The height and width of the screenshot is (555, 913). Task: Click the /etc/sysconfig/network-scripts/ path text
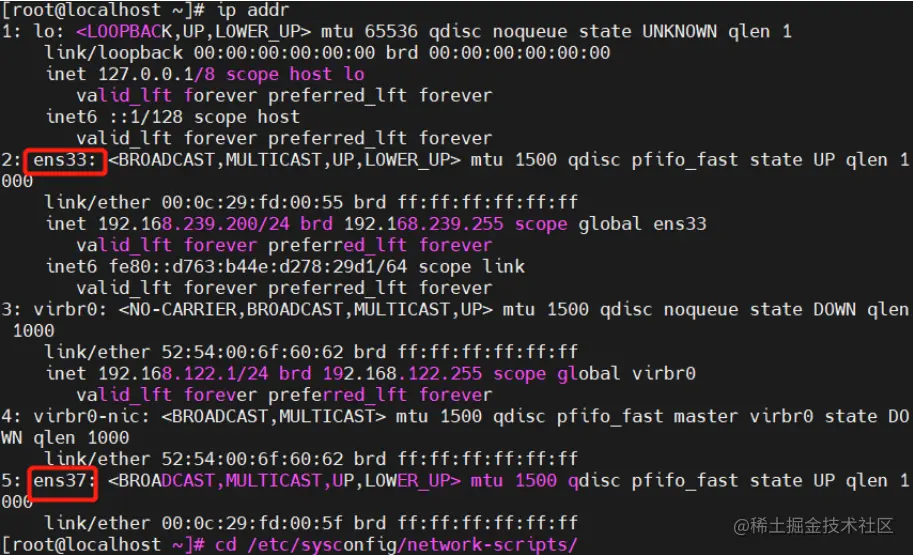click(x=412, y=545)
